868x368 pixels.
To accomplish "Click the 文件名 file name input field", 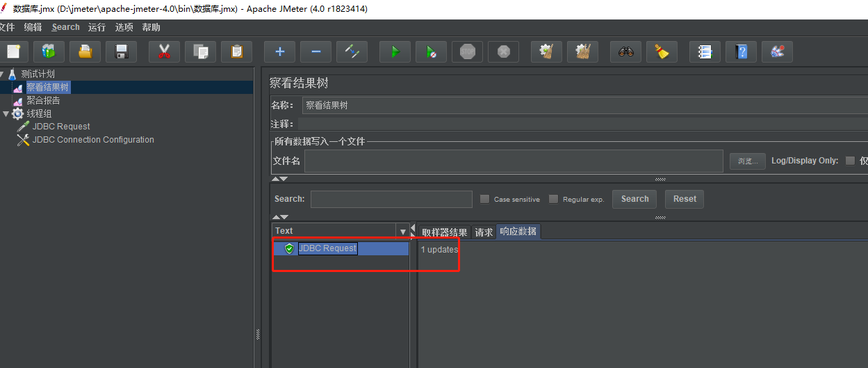I will [x=514, y=161].
